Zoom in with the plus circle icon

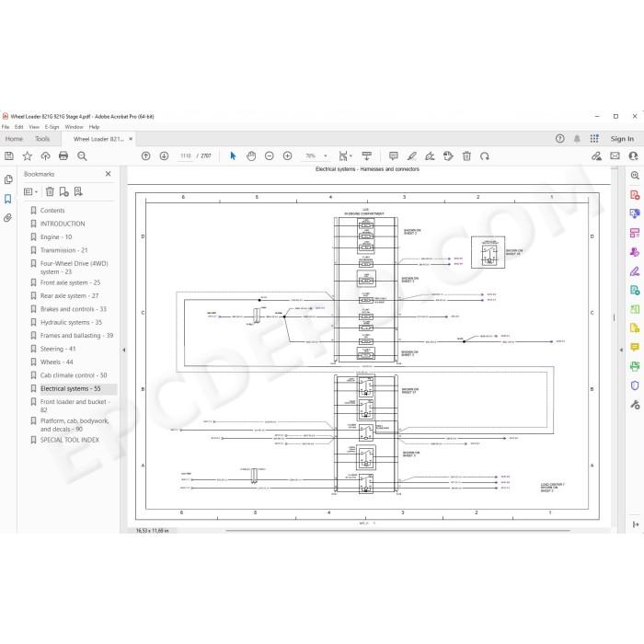coord(287,156)
